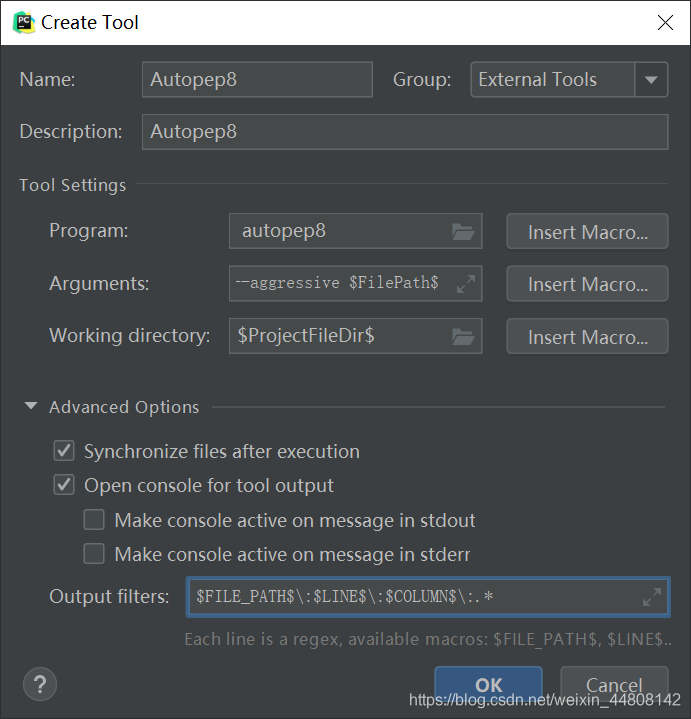
Task: Click the Program text field
Action: coord(355,231)
